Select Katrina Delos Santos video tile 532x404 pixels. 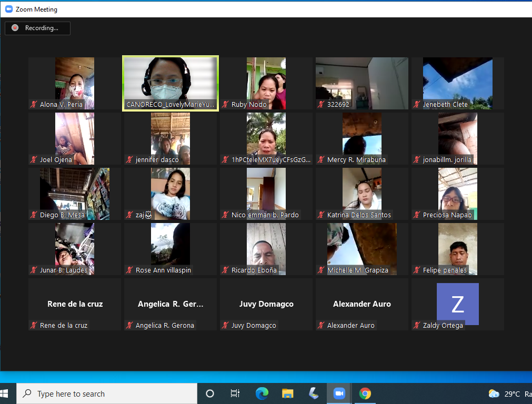[362, 194]
